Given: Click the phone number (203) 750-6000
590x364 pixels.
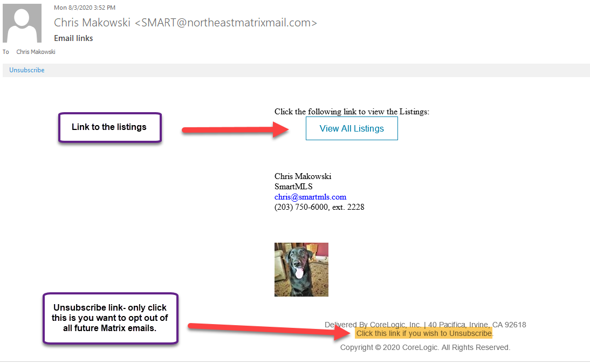Looking at the screenshot, I should pos(319,207).
